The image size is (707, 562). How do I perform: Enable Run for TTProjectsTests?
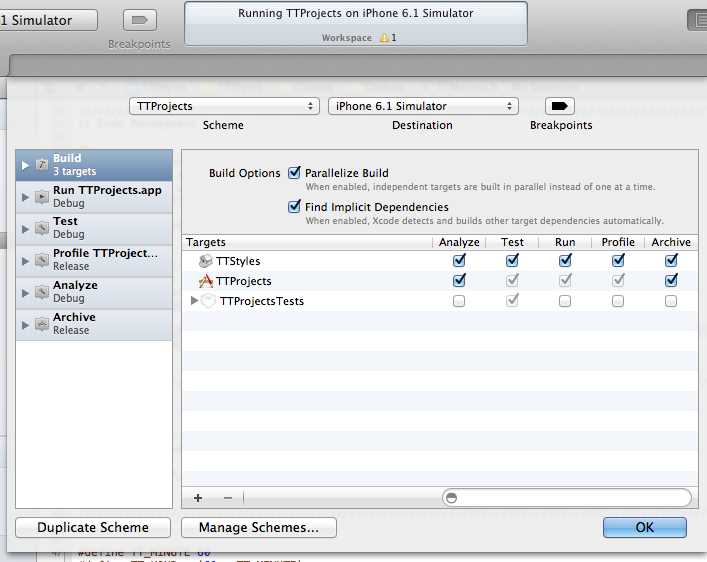pyautogui.click(x=565, y=301)
